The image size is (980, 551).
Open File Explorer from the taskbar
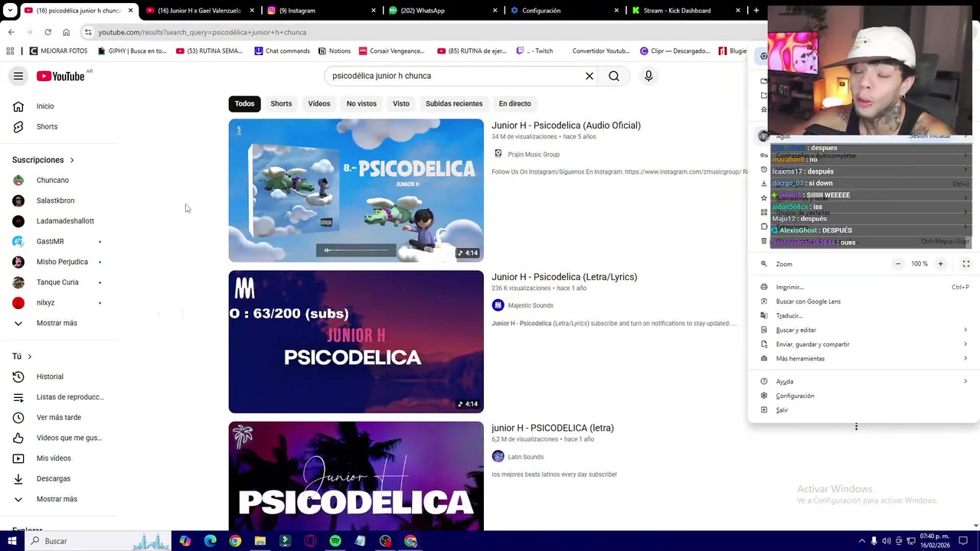[260, 541]
